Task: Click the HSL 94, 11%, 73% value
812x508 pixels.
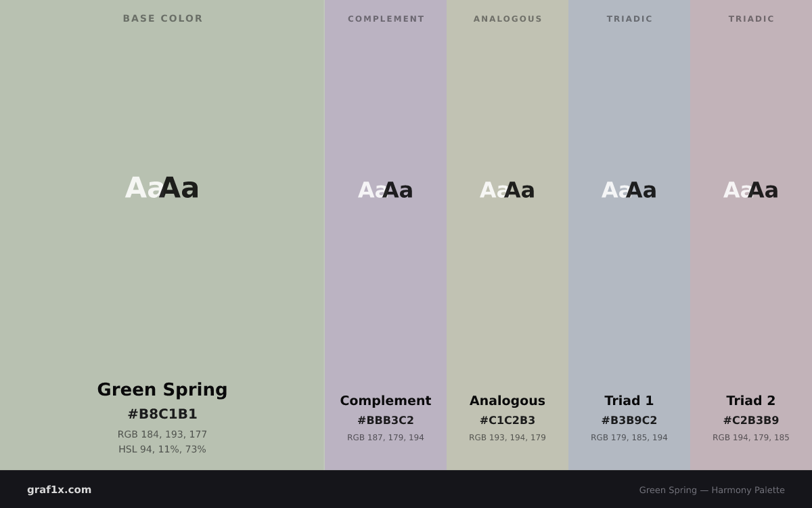Action: [x=162, y=449]
